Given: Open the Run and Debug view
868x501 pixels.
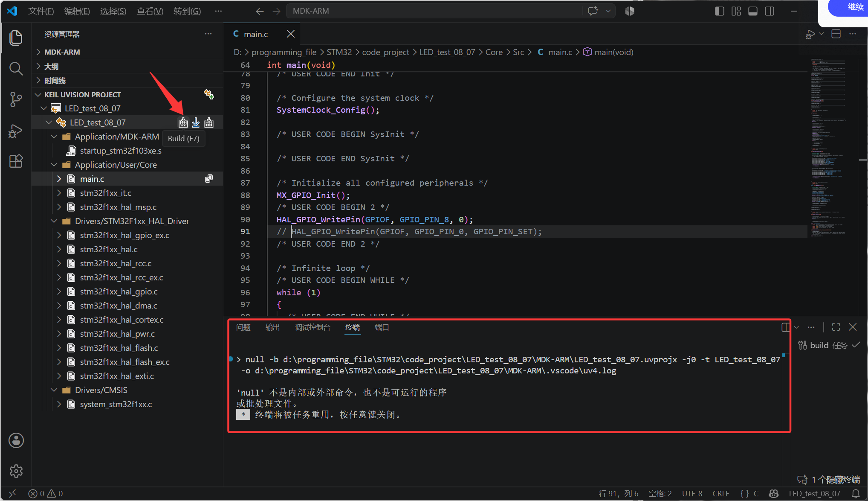Looking at the screenshot, I should (16, 131).
